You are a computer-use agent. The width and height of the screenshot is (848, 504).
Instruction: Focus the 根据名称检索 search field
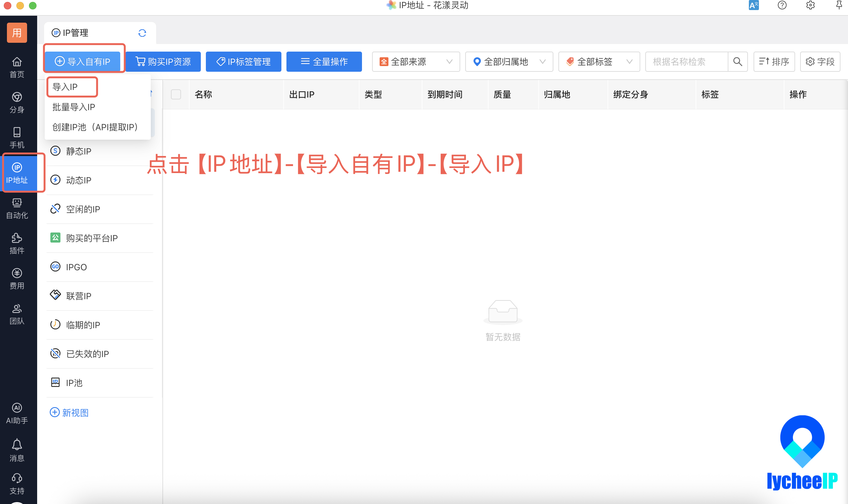(687, 61)
